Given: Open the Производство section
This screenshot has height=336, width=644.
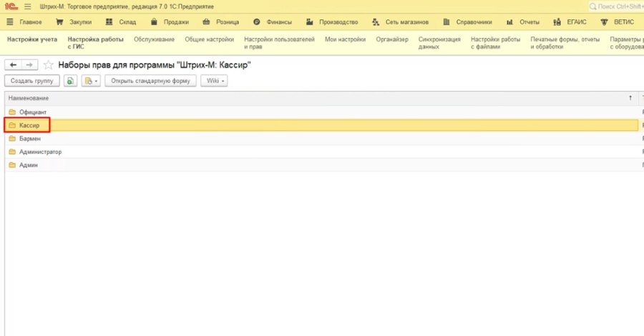Looking at the screenshot, I should 338,21.
